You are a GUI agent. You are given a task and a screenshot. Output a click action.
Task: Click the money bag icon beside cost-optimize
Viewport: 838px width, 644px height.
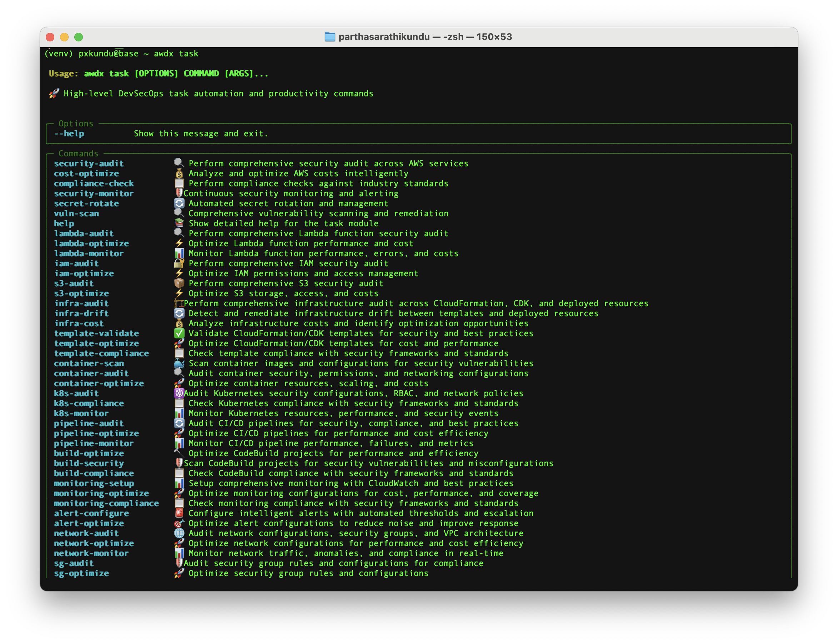point(179,173)
